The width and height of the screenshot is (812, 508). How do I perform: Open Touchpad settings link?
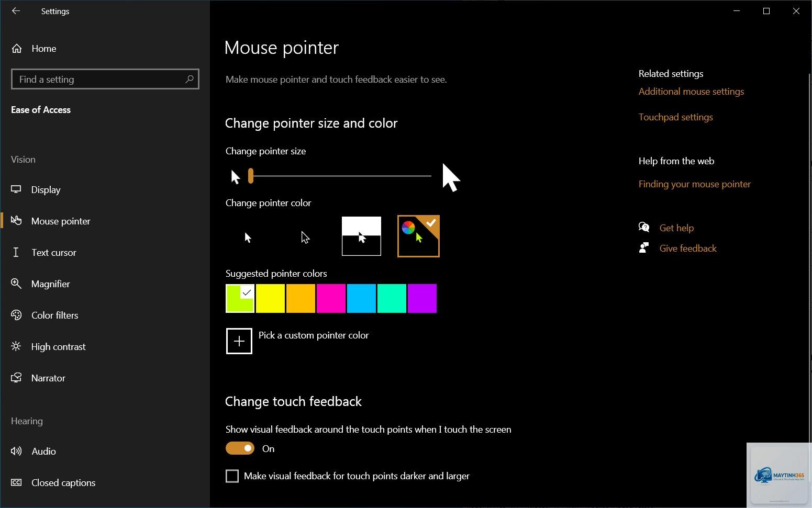[x=675, y=117]
